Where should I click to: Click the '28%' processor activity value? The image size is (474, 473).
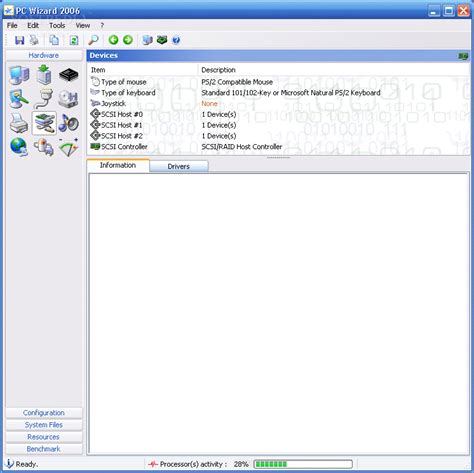click(x=241, y=464)
